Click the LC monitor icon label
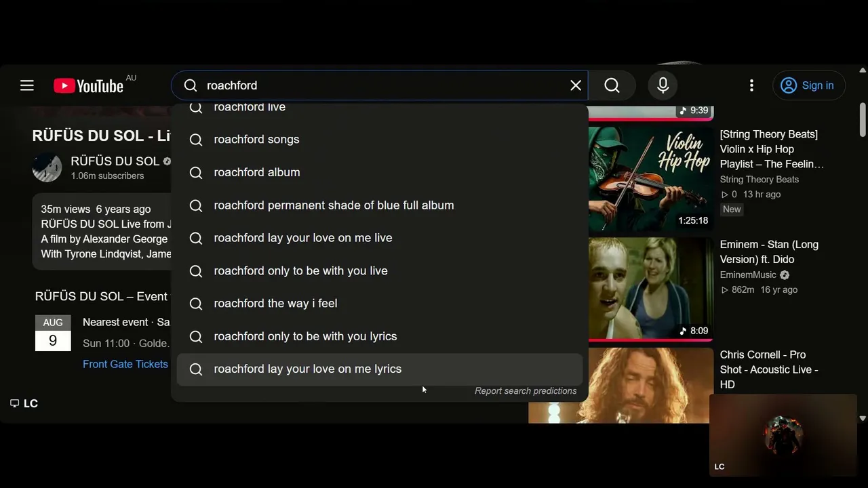The image size is (868, 488). point(24,403)
